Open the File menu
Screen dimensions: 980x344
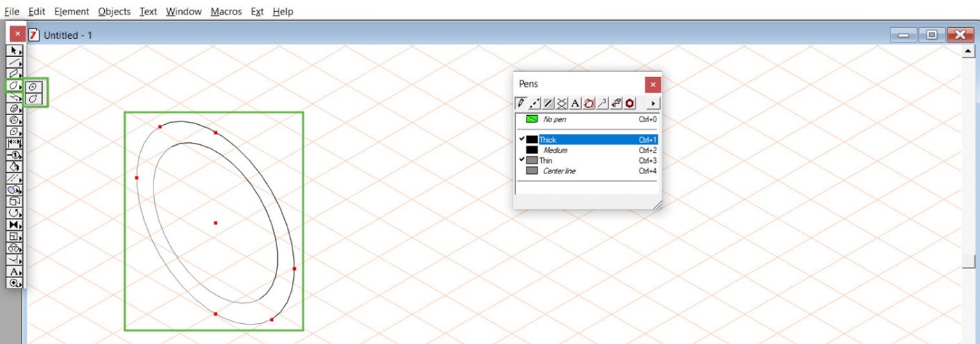click(x=12, y=11)
